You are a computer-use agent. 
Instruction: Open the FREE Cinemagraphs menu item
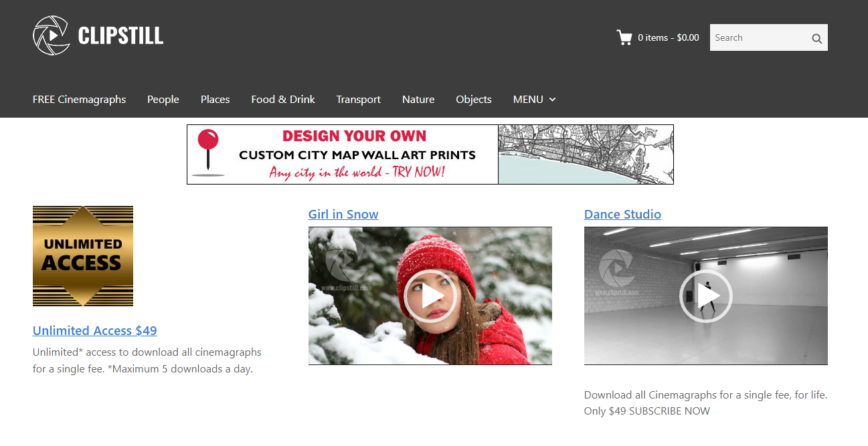tap(79, 100)
